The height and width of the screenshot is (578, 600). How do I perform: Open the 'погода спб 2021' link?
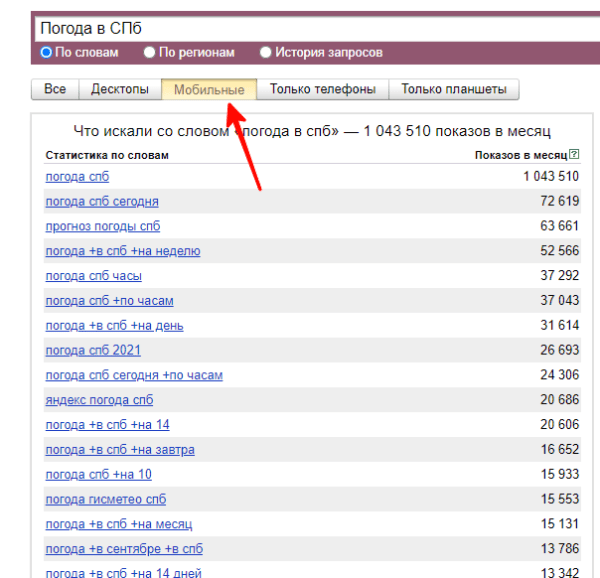click(93, 350)
